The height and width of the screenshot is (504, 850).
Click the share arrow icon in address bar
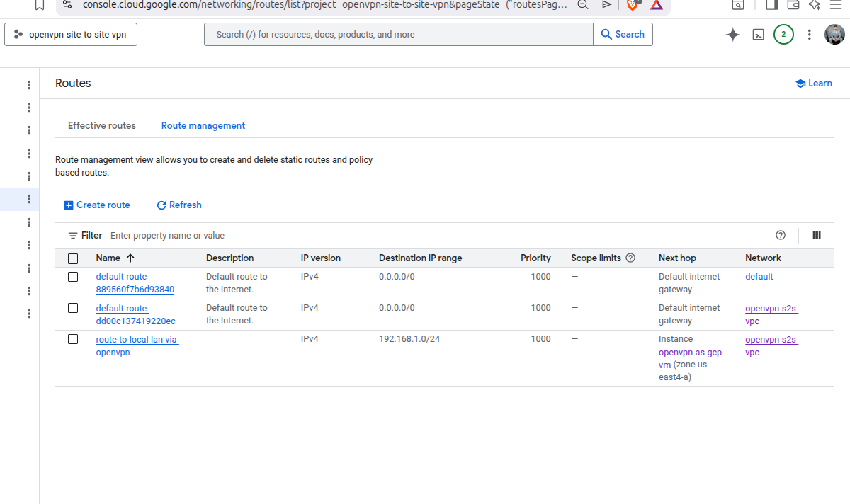pyautogui.click(x=607, y=4)
